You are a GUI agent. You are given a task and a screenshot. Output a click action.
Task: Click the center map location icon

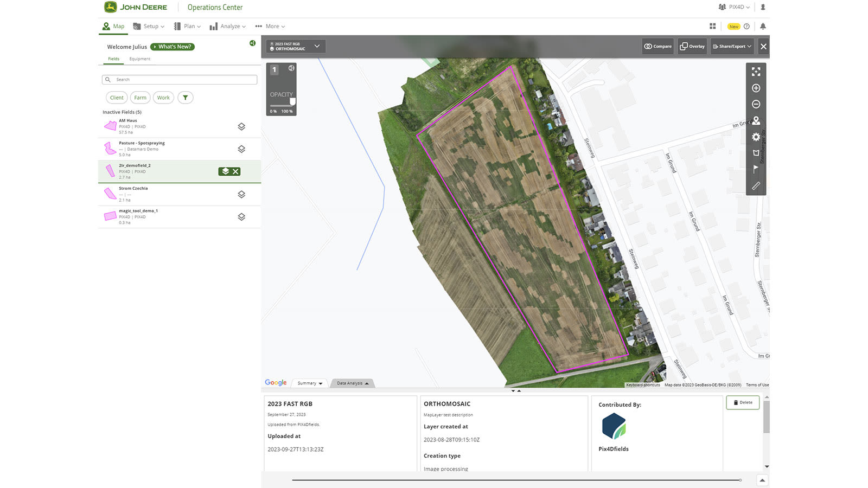coord(756,120)
